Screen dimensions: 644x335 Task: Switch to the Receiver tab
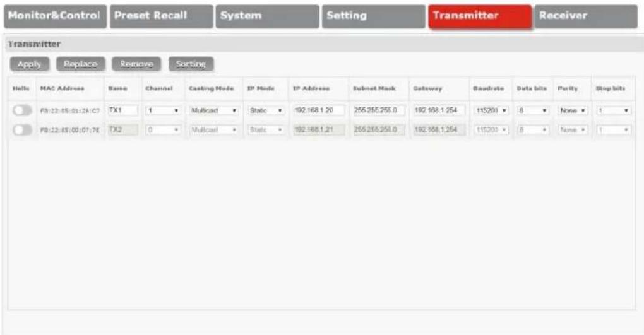click(x=586, y=16)
